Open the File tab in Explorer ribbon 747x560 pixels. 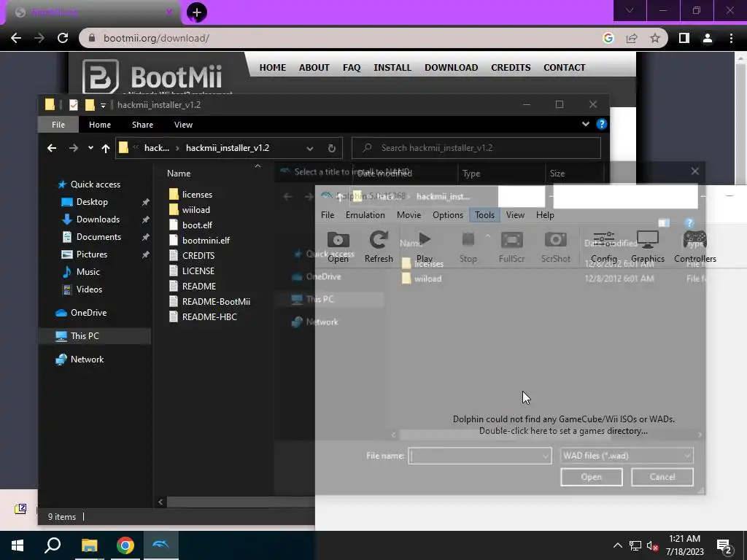[58, 125]
